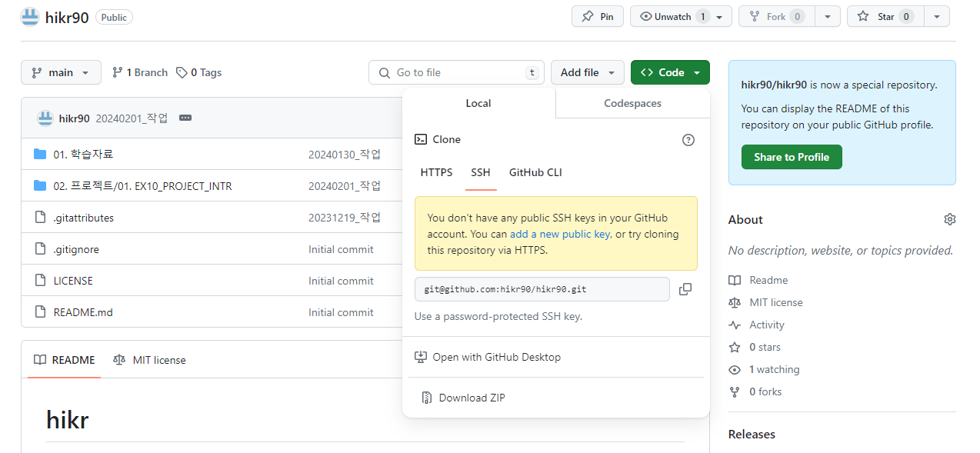The image size is (980, 453).
Task: Open the Star lists dropdown arrow
Action: (937, 16)
